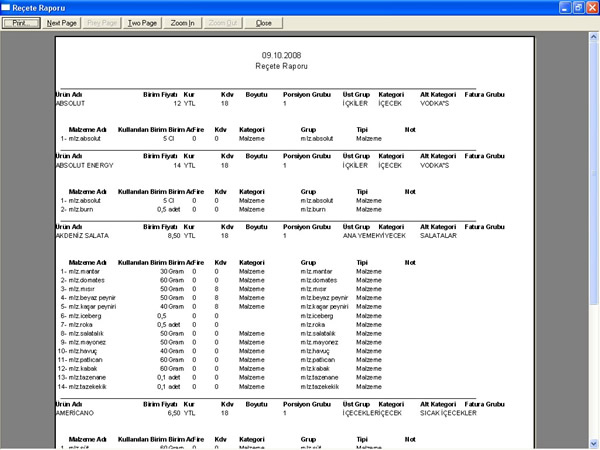Click ingredient 9- mlz.mayonez
The height and width of the screenshot is (450, 600).
pos(83,342)
